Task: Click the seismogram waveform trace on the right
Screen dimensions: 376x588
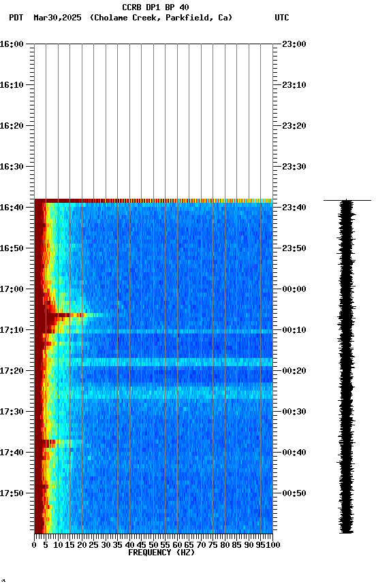Action: [x=346, y=366]
